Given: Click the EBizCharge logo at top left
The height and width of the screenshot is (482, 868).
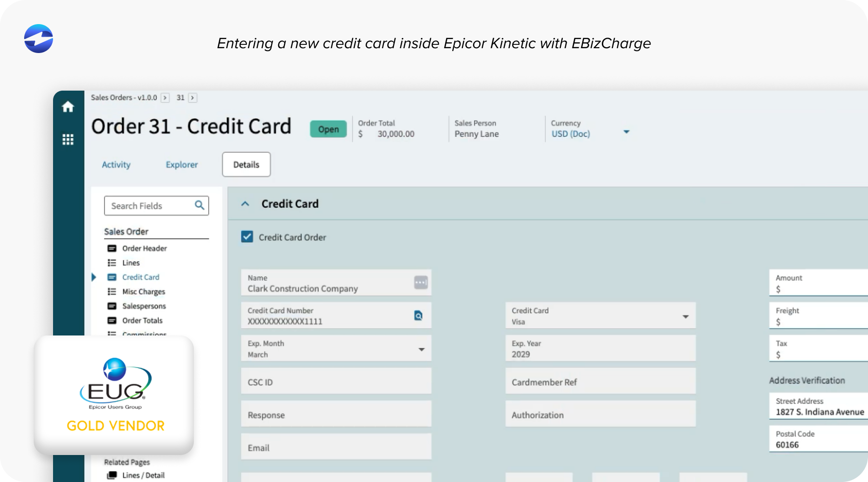Looking at the screenshot, I should click(38, 39).
